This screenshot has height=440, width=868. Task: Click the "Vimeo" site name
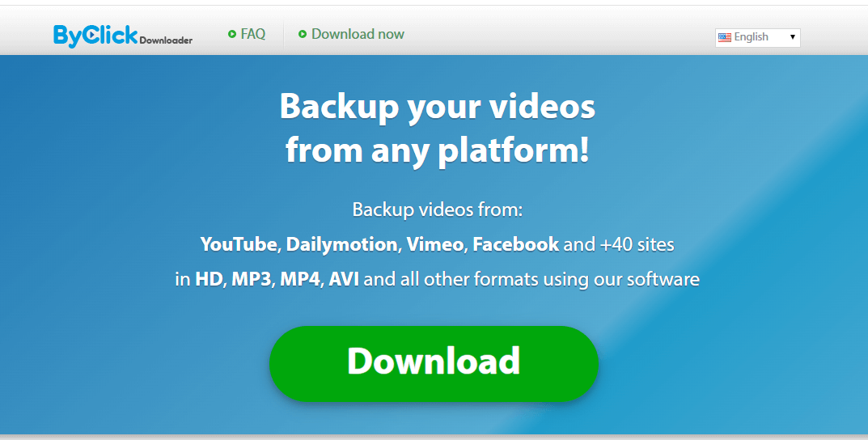pyautogui.click(x=435, y=244)
